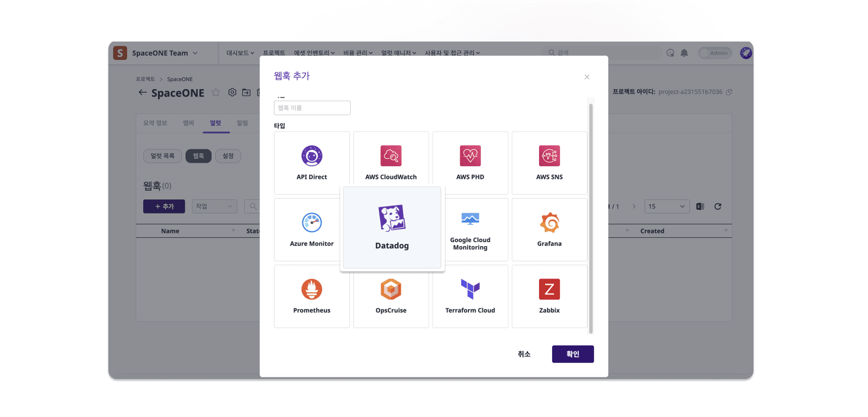Image resolution: width=868 pixels, height=417 pixels.
Task: Select the AWS SNS webhook type
Action: click(549, 163)
